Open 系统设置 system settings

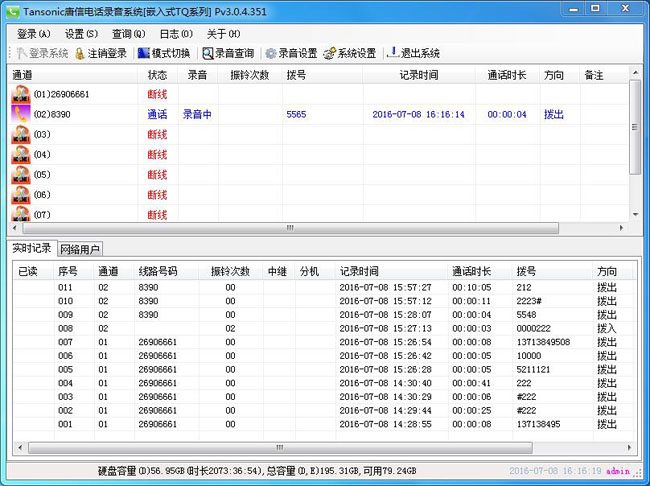[x=329, y=53]
